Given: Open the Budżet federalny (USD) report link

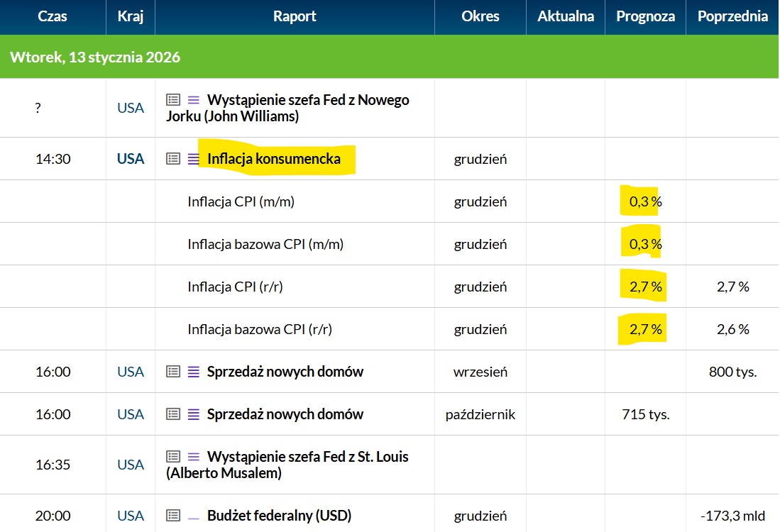Looking at the screenshot, I should click(x=279, y=516).
